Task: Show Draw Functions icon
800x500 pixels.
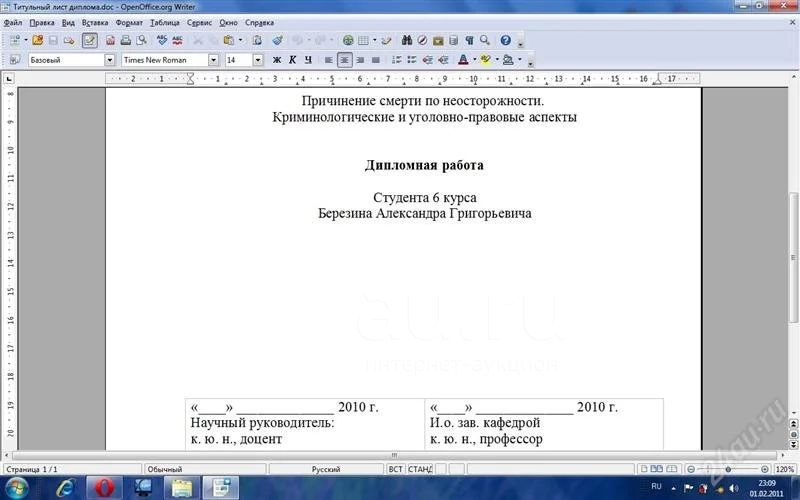Action: click(387, 40)
